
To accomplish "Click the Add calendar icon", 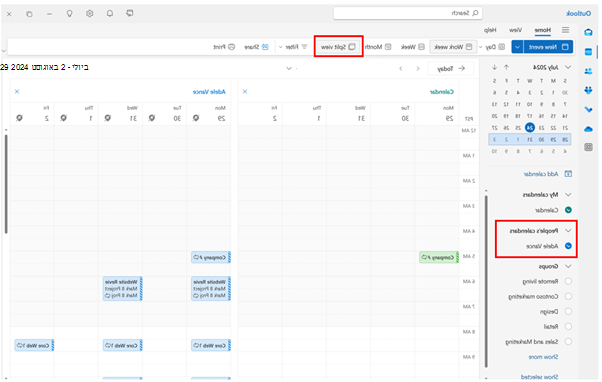I will click(x=568, y=174).
